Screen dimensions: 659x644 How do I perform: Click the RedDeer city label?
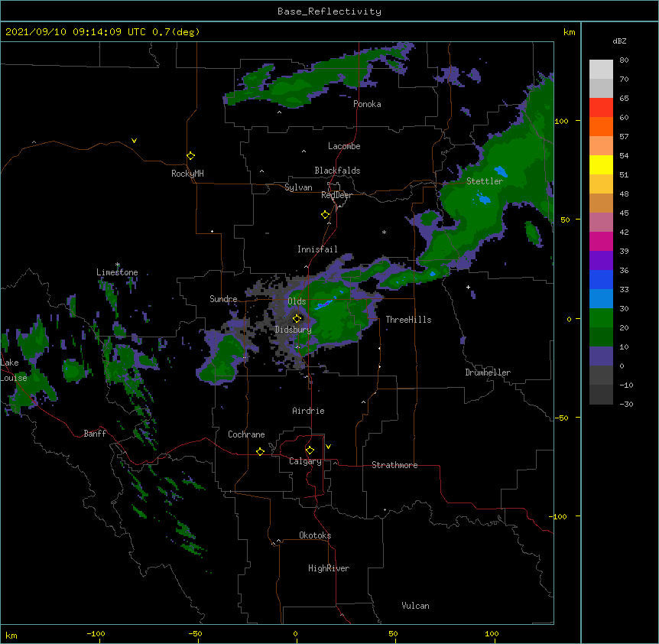[336, 195]
